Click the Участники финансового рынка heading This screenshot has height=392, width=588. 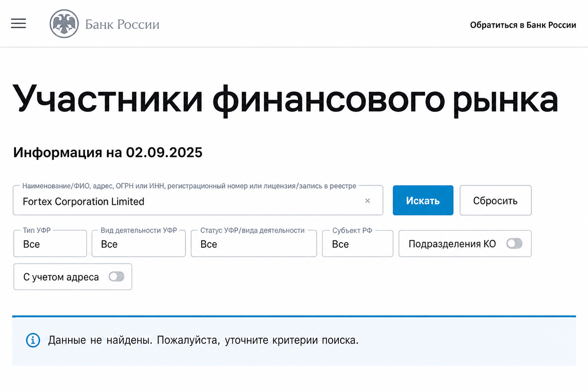[286, 100]
